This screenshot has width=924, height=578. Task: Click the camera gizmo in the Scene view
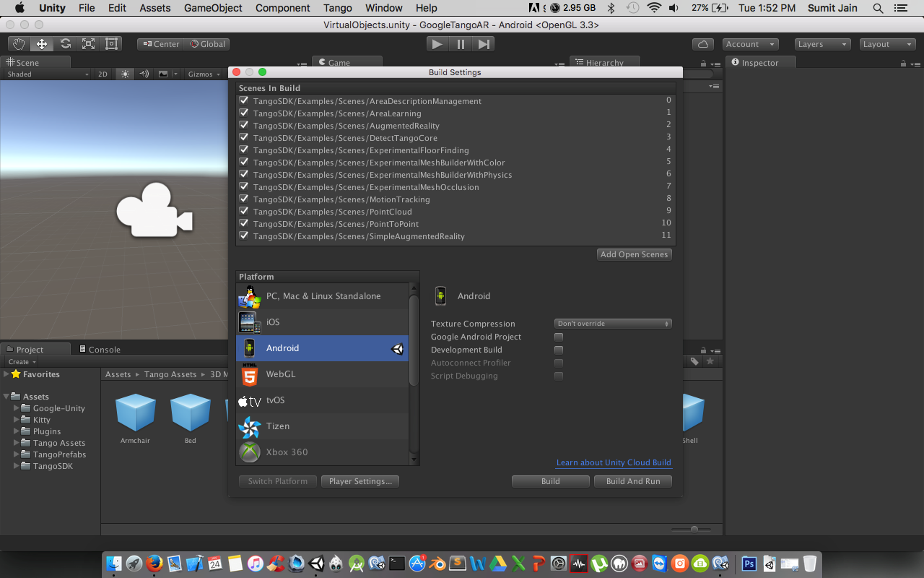pyautogui.click(x=154, y=210)
